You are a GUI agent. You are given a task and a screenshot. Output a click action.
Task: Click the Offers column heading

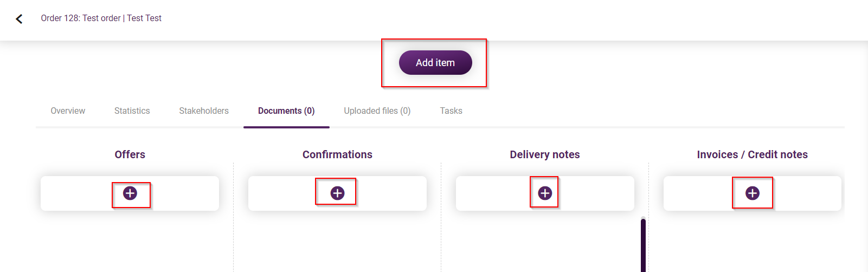click(130, 154)
